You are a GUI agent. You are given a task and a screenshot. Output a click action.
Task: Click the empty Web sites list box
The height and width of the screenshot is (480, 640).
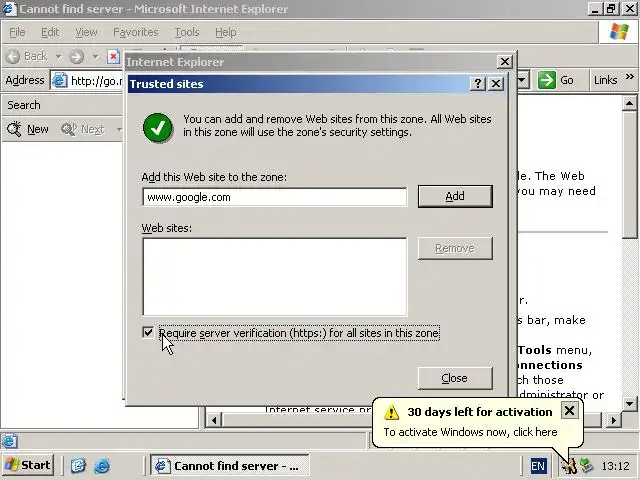pyautogui.click(x=275, y=277)
